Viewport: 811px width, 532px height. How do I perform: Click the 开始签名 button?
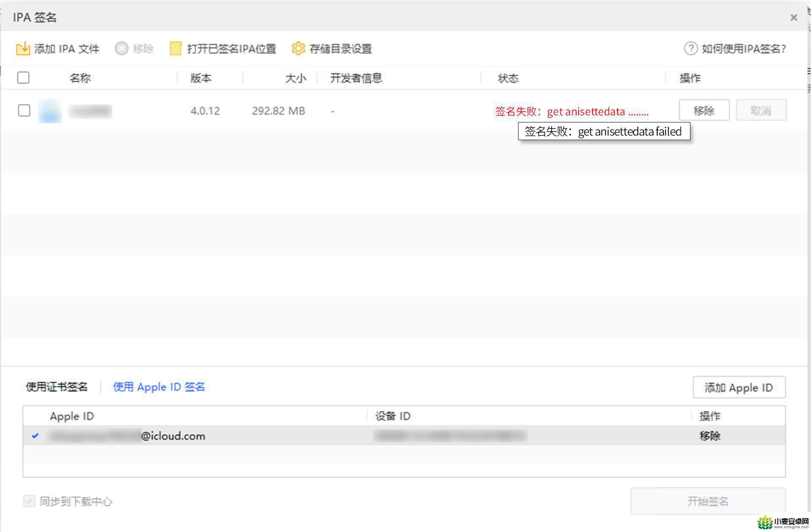click(x=708, y=501)
